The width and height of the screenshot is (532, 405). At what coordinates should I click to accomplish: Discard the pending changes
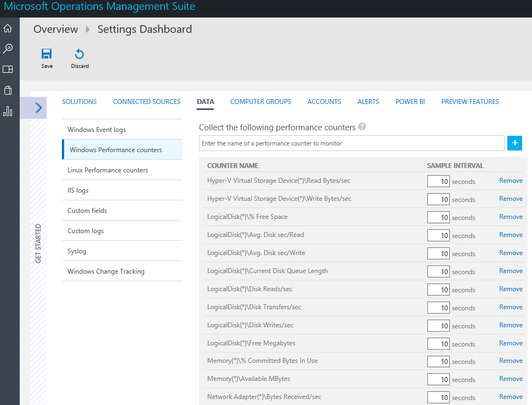tap(79, 59)
